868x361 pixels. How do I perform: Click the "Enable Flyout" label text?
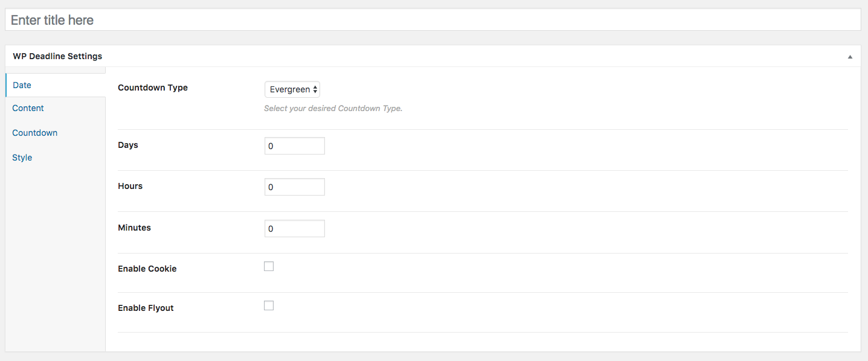click(146, 308)
